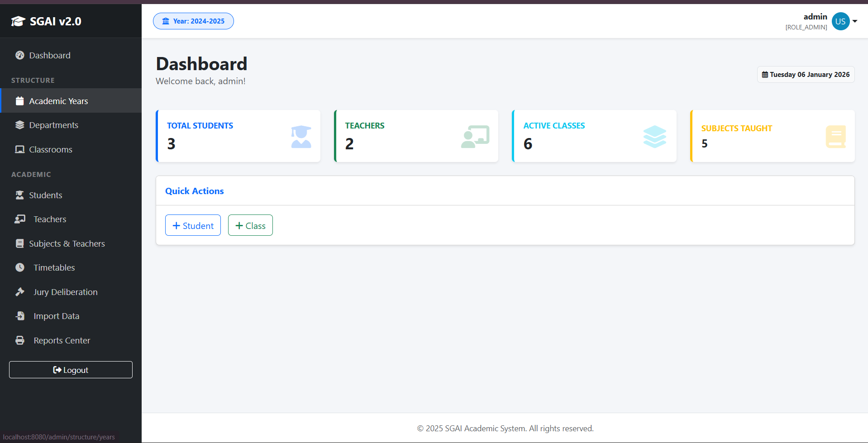Go to Departments page
The width and height of the screenshot is (868, 443).
(x=71, y=125)
